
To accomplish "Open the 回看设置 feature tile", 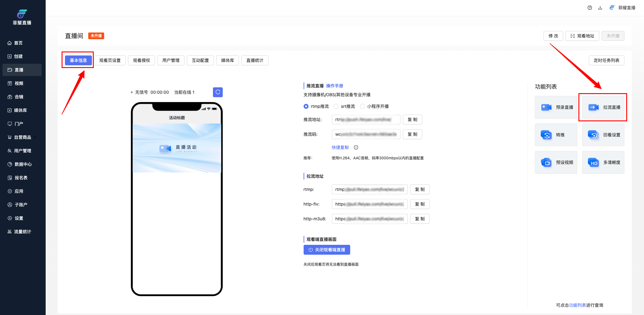I will [x=603, y=135].
